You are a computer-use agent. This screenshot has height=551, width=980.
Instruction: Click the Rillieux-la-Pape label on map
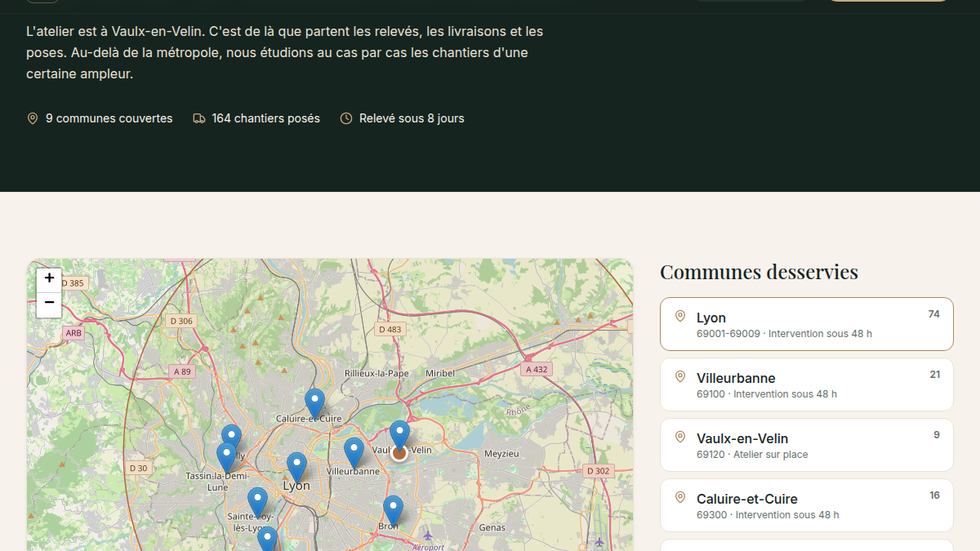pos(376,373)
